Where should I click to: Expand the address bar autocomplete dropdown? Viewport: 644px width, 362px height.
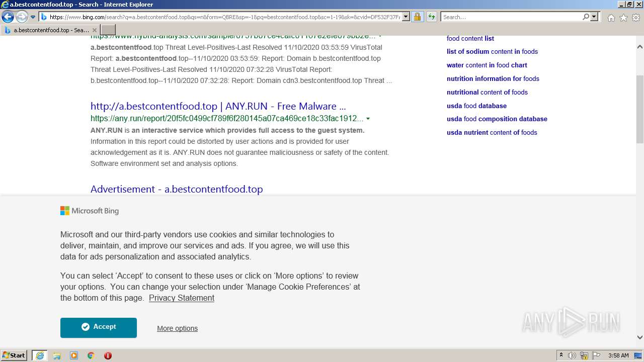tap(406, 17)
